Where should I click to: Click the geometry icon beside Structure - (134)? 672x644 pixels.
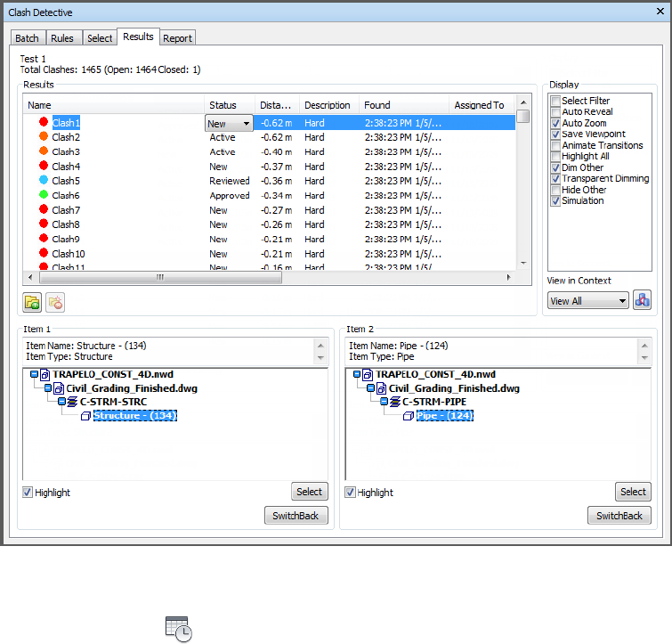pyautogui.click(x=85, y=416)
